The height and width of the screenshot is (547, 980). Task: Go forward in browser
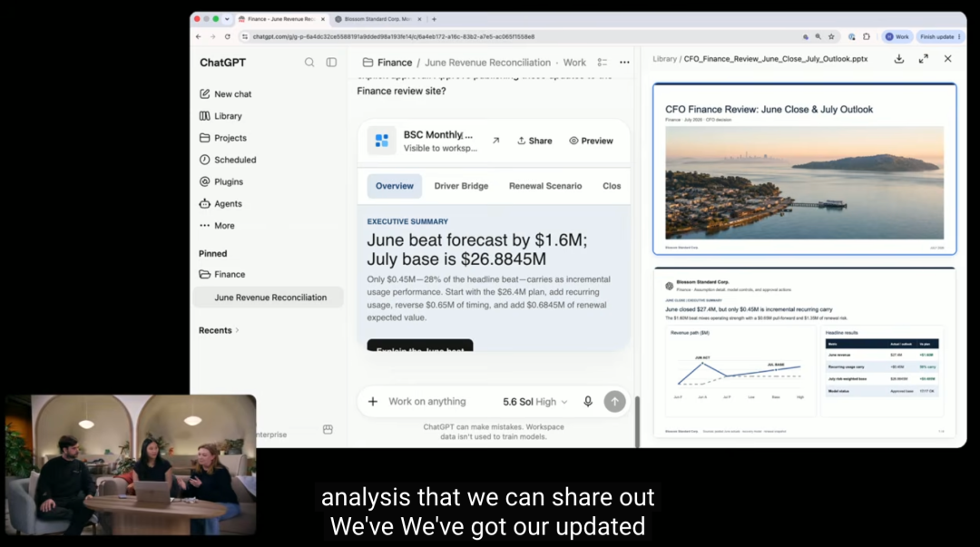coord(212,37)
